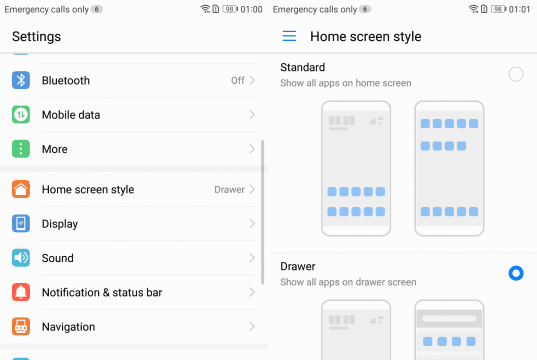The height and width of the screenshot is (360, 537).
Task: Open Notification & status bar chevron
Action: (252, 292)
